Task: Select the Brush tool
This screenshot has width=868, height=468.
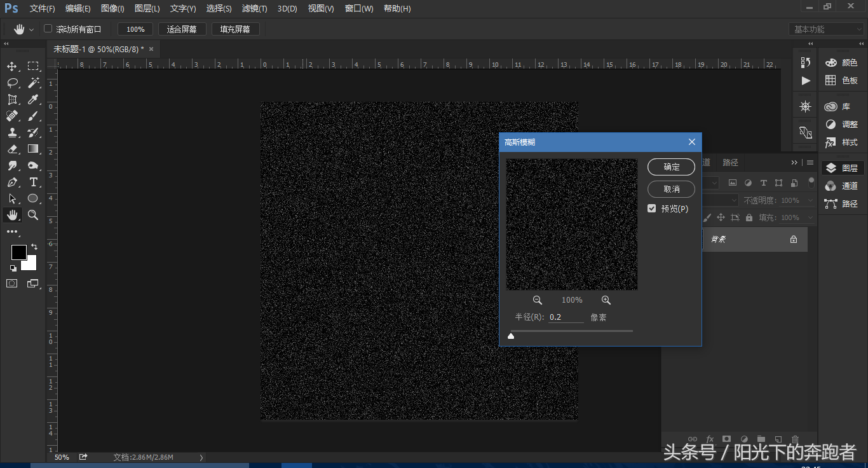Action: coord(33,116)
